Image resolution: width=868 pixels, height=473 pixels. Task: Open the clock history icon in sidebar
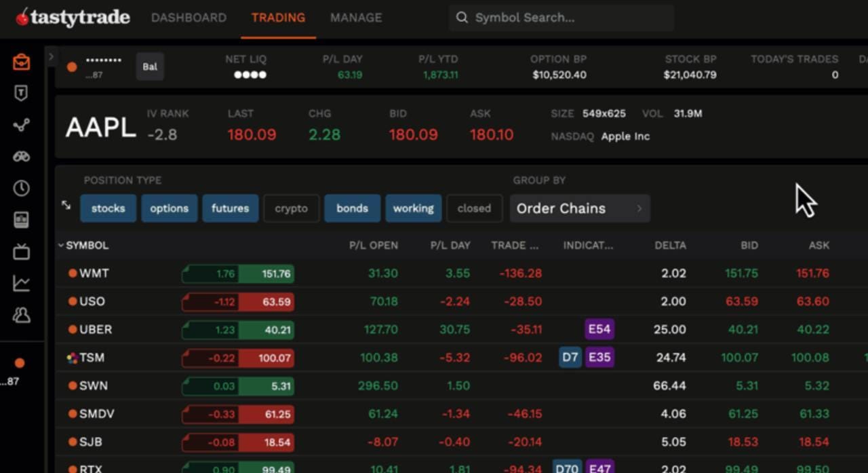(21, 188)
